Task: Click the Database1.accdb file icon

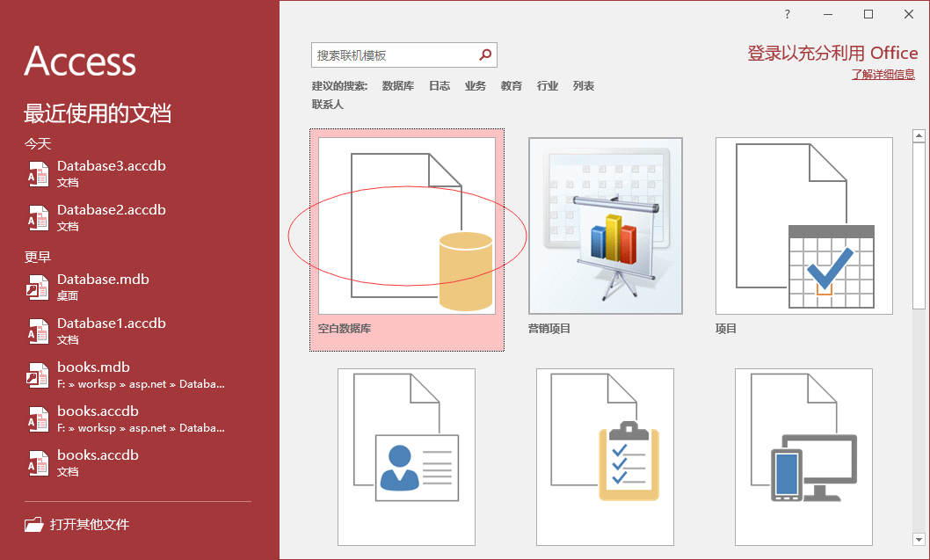Action: [38, 331]
